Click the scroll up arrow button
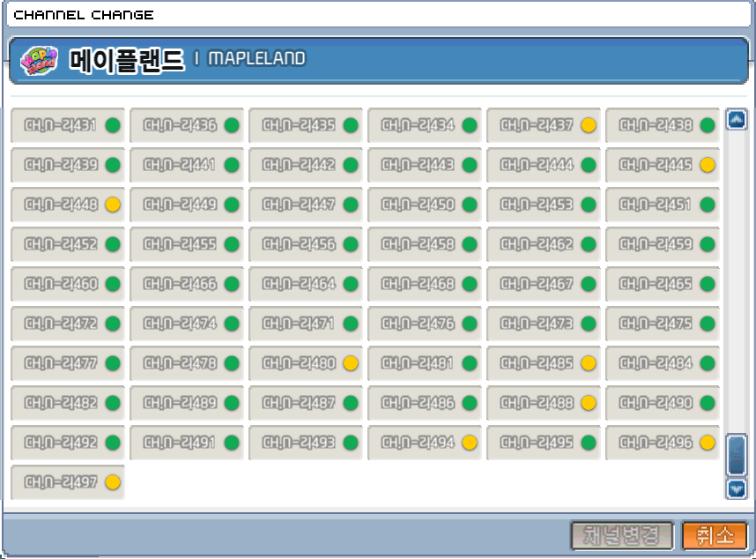 click(x=736, y=119)
